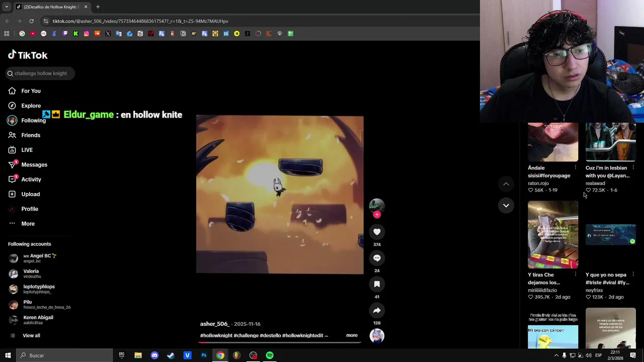644x362 pixels.
Task: Open options for Y tiras Che video
Action: pos(575,275)
